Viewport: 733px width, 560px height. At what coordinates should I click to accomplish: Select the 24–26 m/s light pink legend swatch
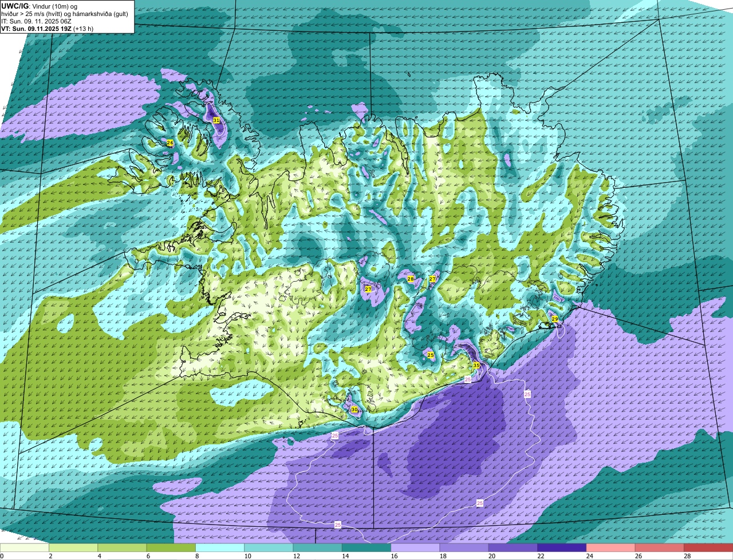pyautogui.click(x=611, y=548)
